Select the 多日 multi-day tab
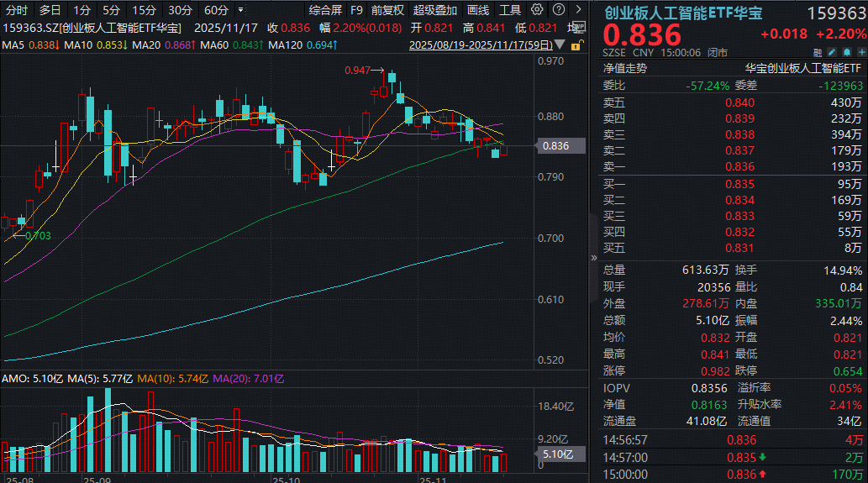 point(50,10)
